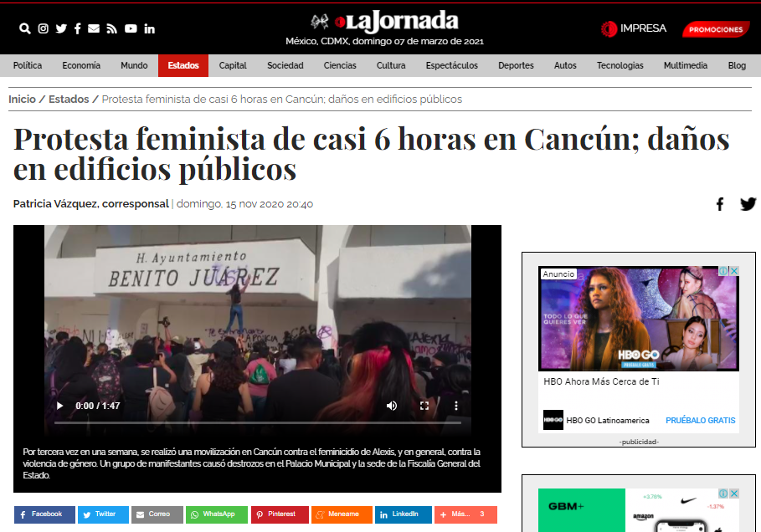This screenshot has width=761, height=532.
Task: Open video more options menu
Action: (x=455, y=406)
